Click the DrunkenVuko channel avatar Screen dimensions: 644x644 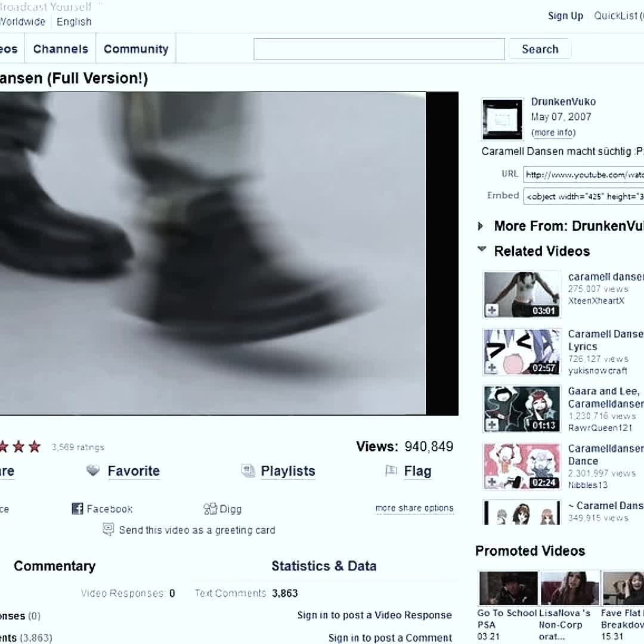pyautogui.click(x=502, y=119)
